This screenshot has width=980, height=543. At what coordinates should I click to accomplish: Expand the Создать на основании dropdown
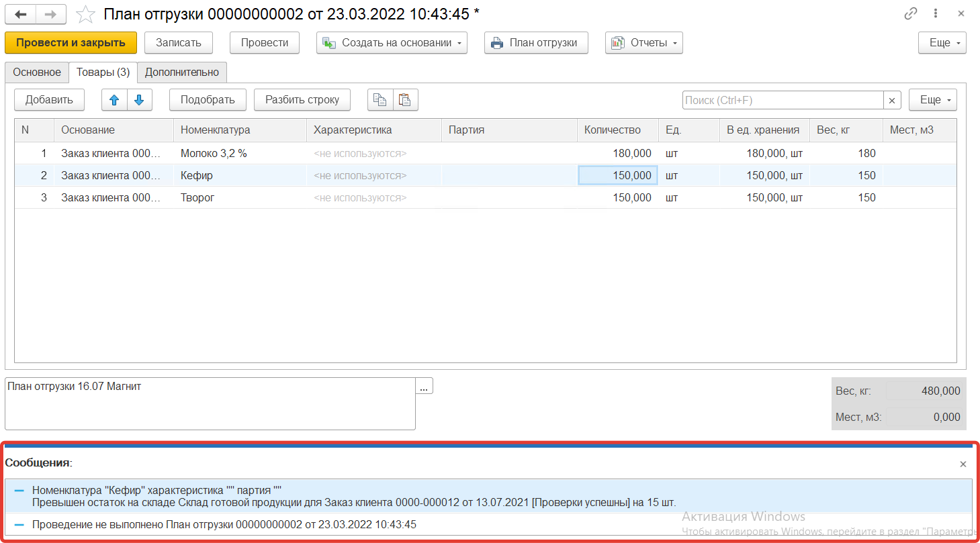[393, 43]
